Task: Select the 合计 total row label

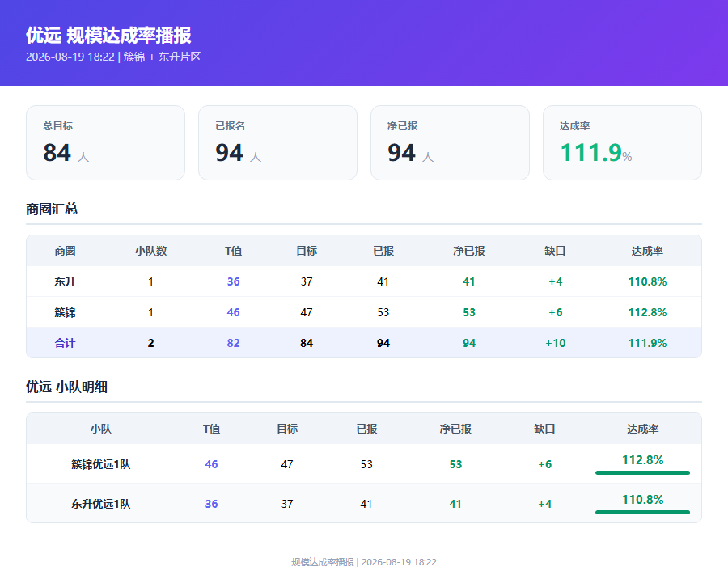Action: [x=65, y=343]
